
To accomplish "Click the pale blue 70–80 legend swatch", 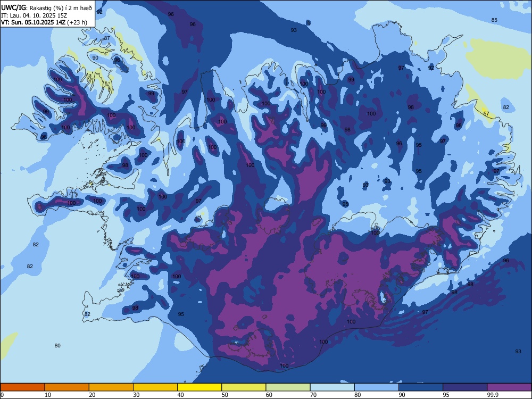I will (332, 387).
